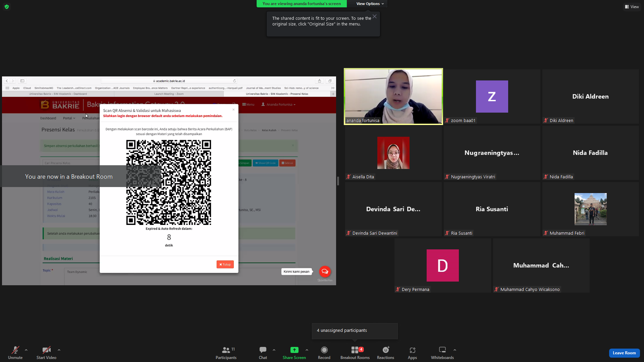This screenshot has height=362, width=644.
Task: Switch to the SIM Akademik Dashboard tab
Action: click(x=58, y=94)
